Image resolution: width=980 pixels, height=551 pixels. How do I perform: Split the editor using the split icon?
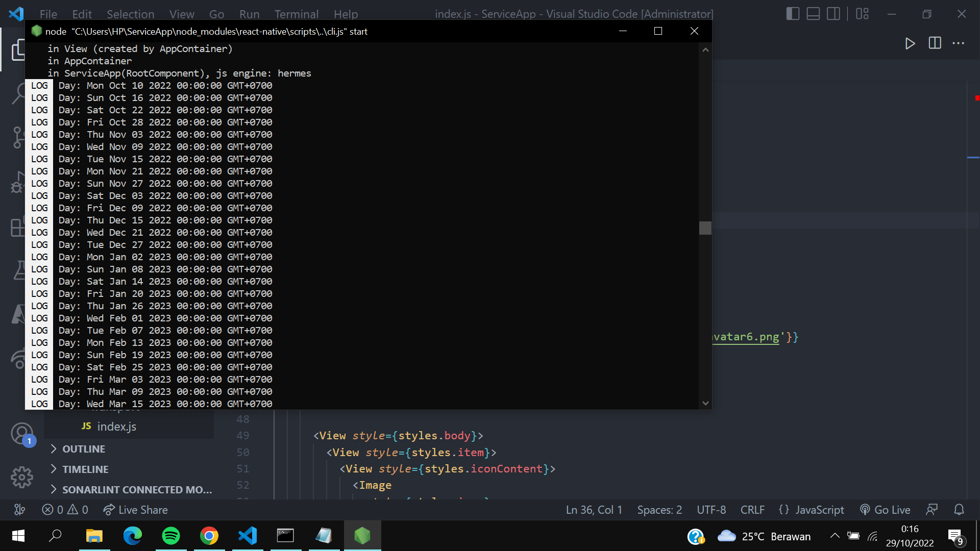(x=936, y=43)
